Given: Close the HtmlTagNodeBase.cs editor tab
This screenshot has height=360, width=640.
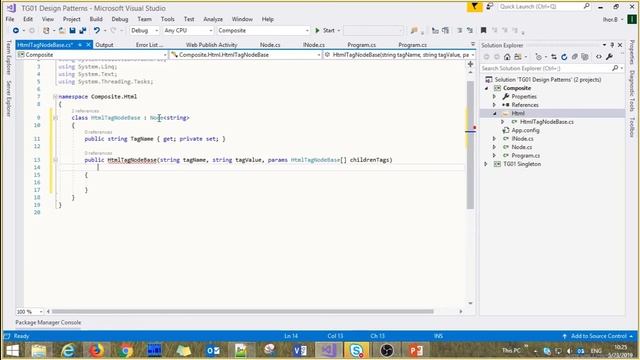Looking at the screenshot, I should (88, 44).
